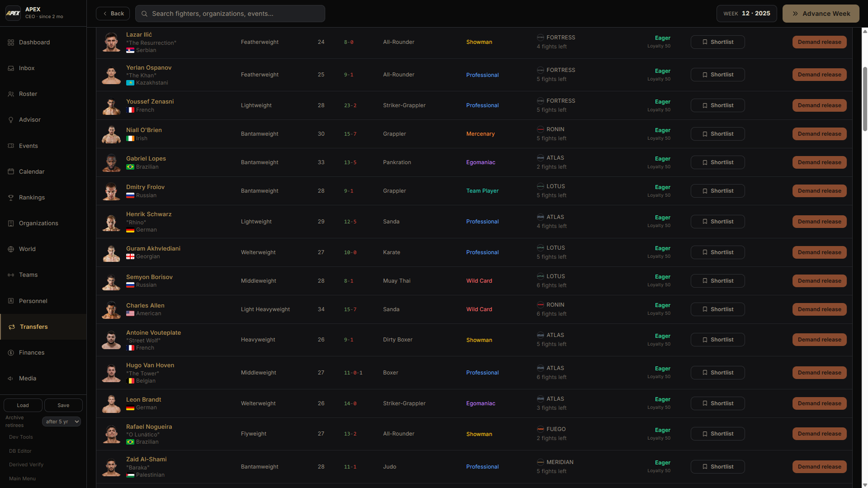Click the LOTUS logo in Dmitry Frolov's row

540,187
